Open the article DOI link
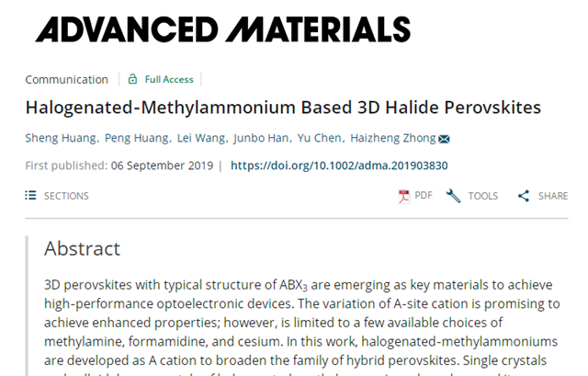The height and width of the screenshot is (376, 588). (339, 166)
